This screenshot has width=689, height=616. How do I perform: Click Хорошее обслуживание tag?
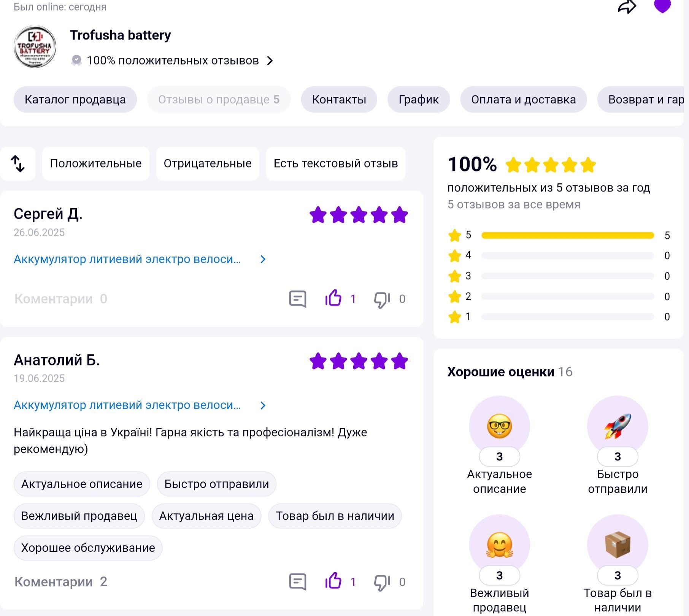88,548
